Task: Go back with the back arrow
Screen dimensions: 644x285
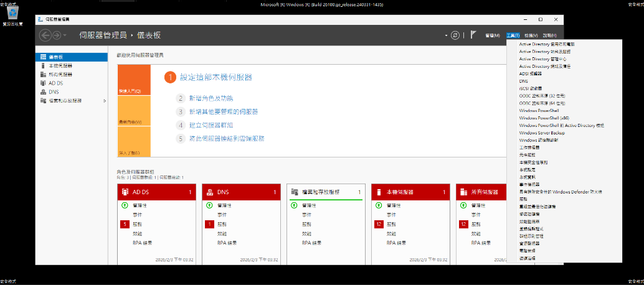Action: click(x=45, y=35)
